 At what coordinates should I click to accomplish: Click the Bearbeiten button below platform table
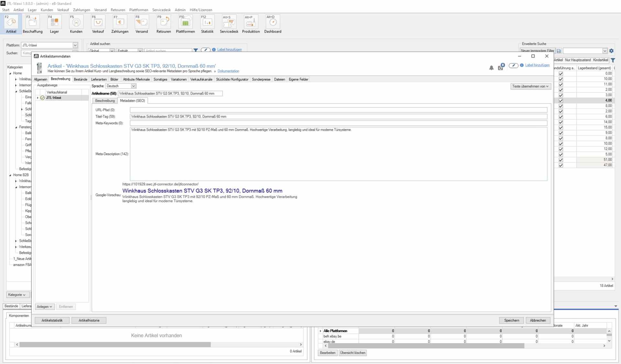(327, 353)
